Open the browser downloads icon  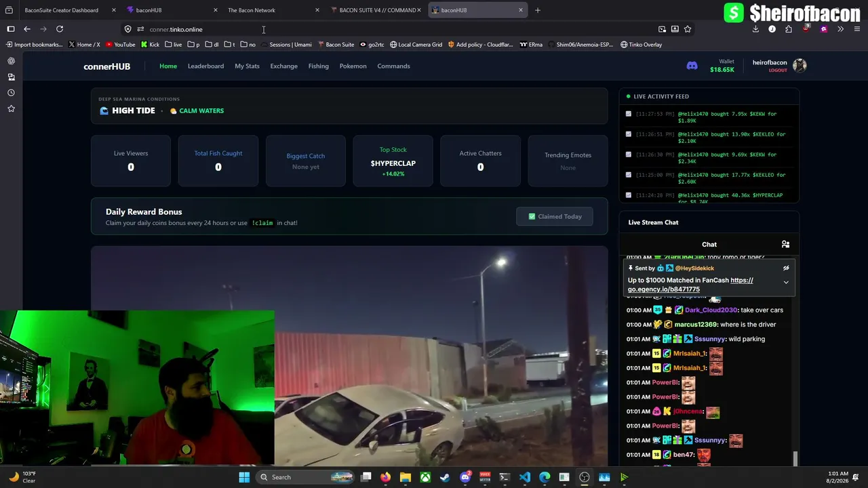pos(755,29)
